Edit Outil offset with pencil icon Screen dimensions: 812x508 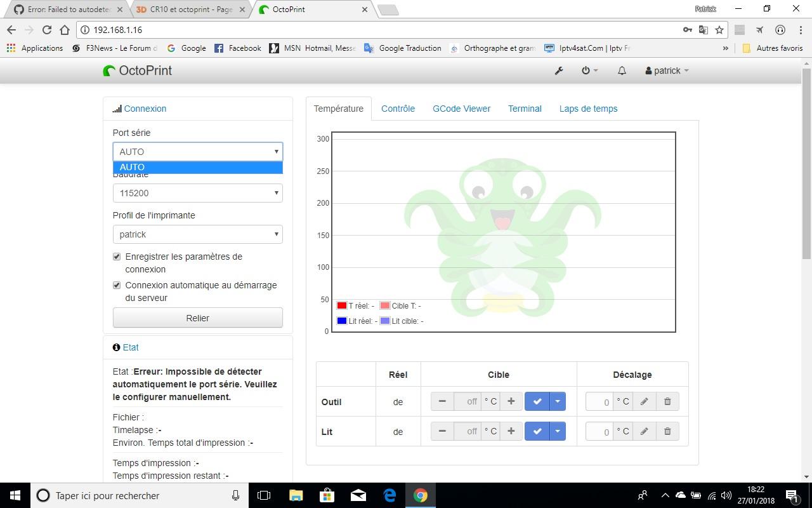click(x=644, y=401)
